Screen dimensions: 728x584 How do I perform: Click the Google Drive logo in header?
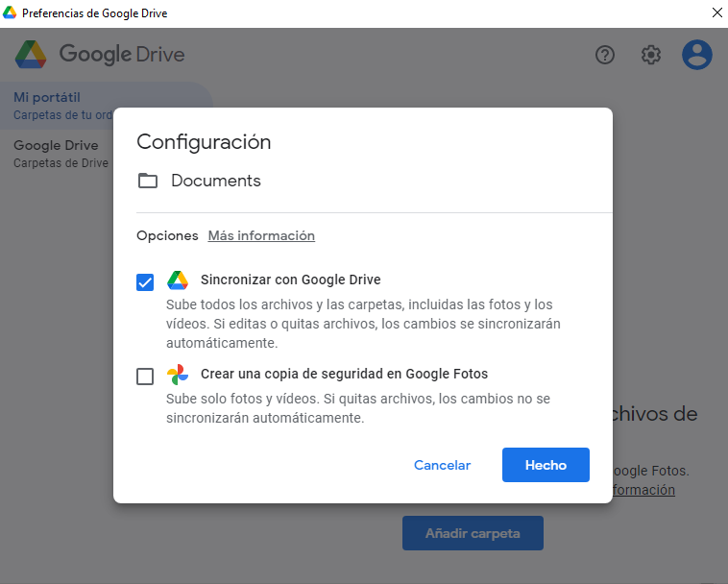click(x=99, y=55)
